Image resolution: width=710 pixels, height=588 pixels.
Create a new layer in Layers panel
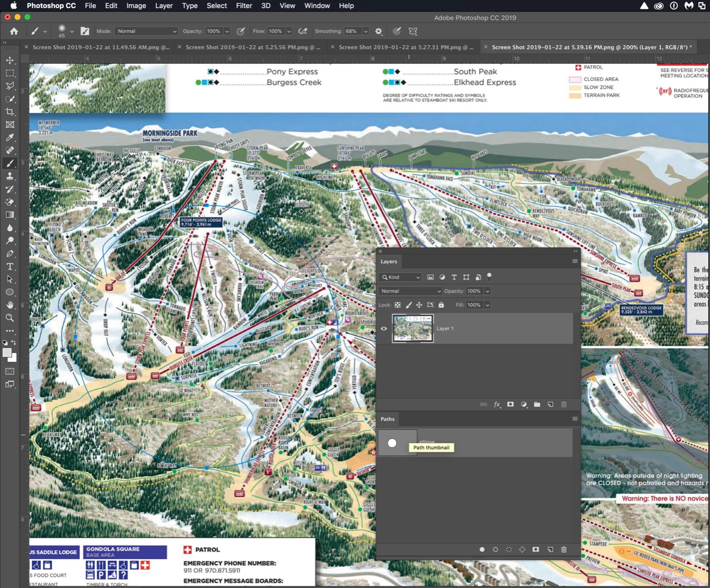pos(550,405)
